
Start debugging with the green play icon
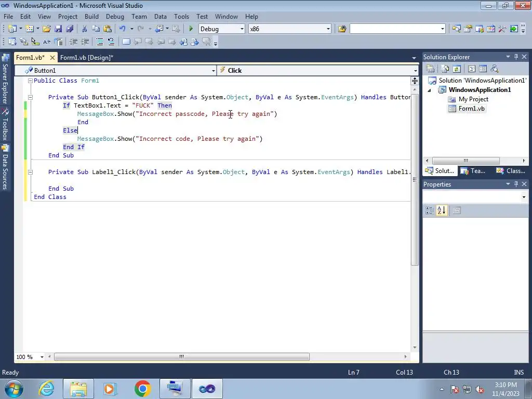[x=191, y=29]
